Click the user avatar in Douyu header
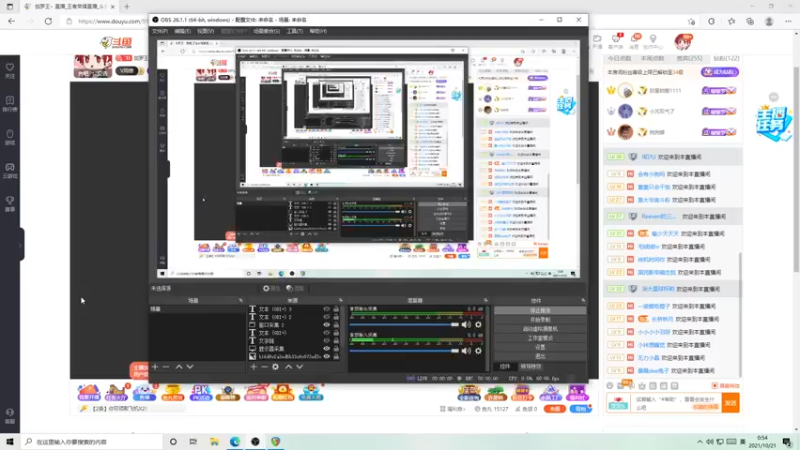The image size is (800, 450). pyautogui.click(x=683, y=42)
